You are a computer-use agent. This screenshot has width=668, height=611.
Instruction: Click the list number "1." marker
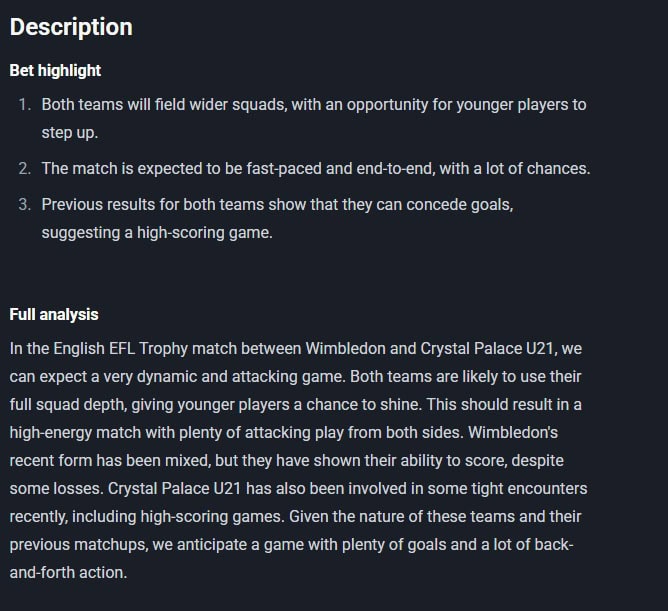click(x=25, y=105)
